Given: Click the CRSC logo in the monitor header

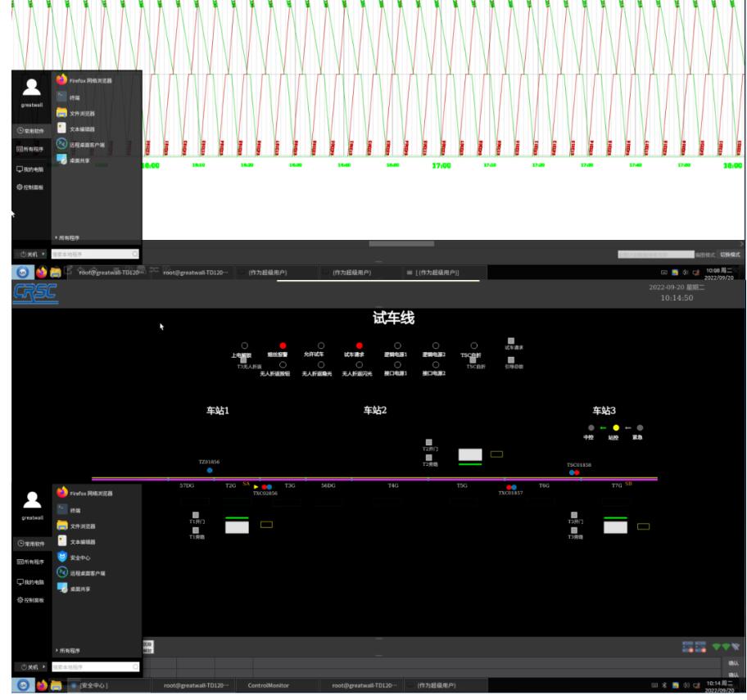Looking at the screenshot, I should click(x=29, y=293).
